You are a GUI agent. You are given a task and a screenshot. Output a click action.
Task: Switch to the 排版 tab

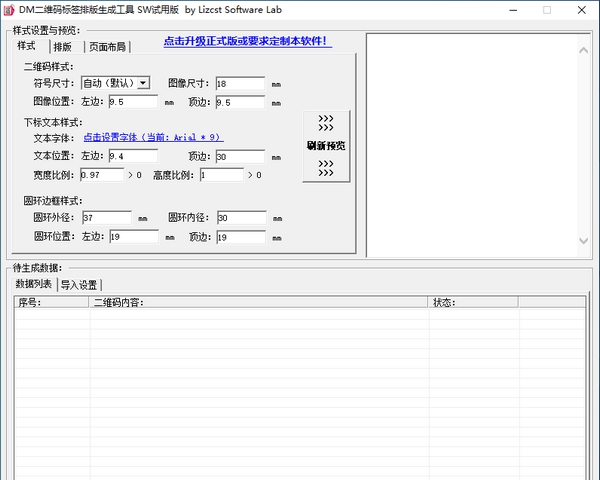pos(67,47)
